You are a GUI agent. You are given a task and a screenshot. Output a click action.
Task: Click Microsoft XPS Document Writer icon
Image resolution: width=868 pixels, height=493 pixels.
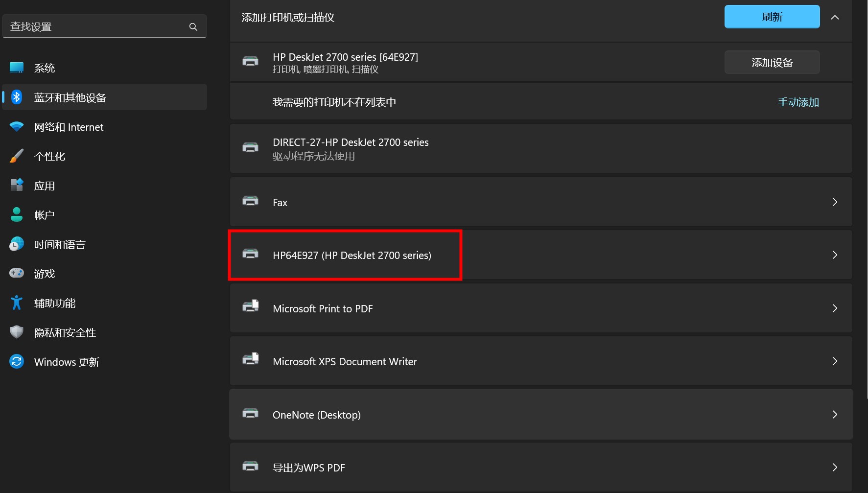click(x=251, y=359)
